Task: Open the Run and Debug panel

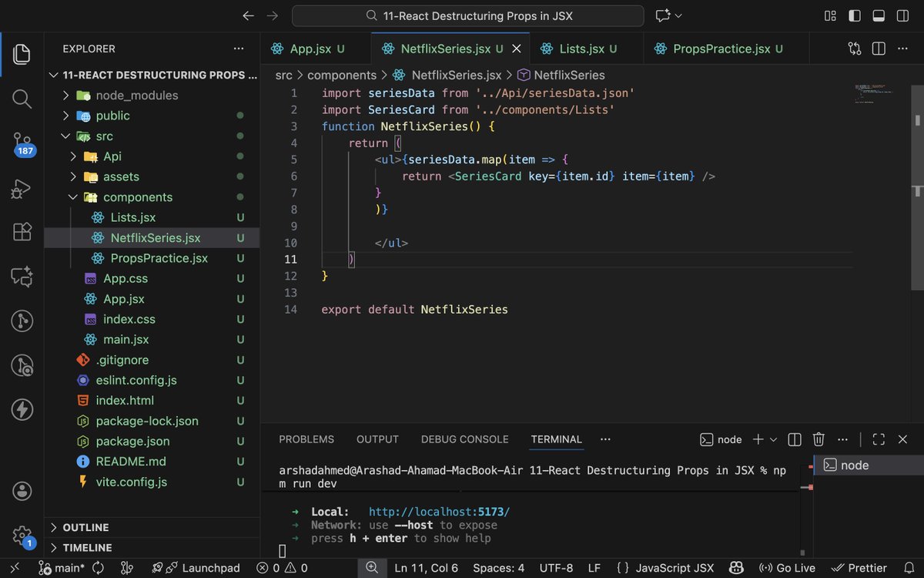Action: tap(22, 188)
